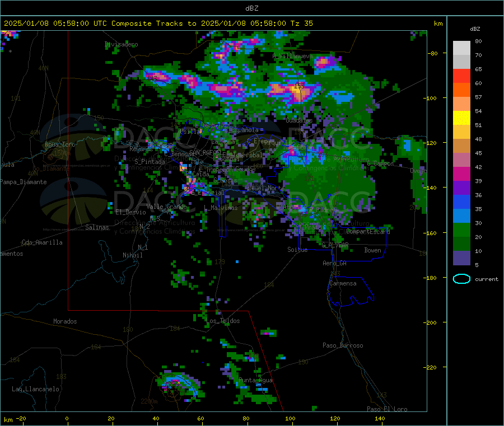Click the 'Paso_Barroso' place label
This screenshot has width=504, height=426.
343,346
